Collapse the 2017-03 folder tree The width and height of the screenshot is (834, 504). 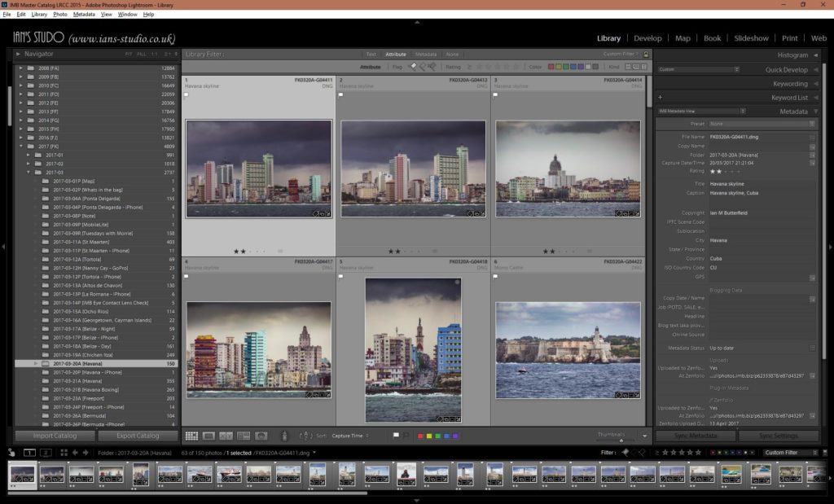[29, 173]
